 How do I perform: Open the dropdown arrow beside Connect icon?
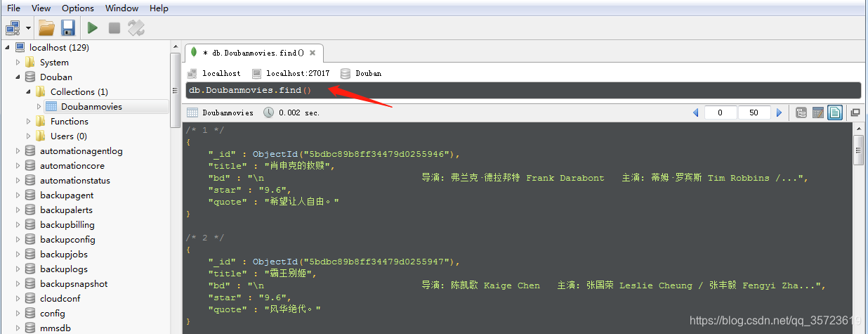(29, 28)
